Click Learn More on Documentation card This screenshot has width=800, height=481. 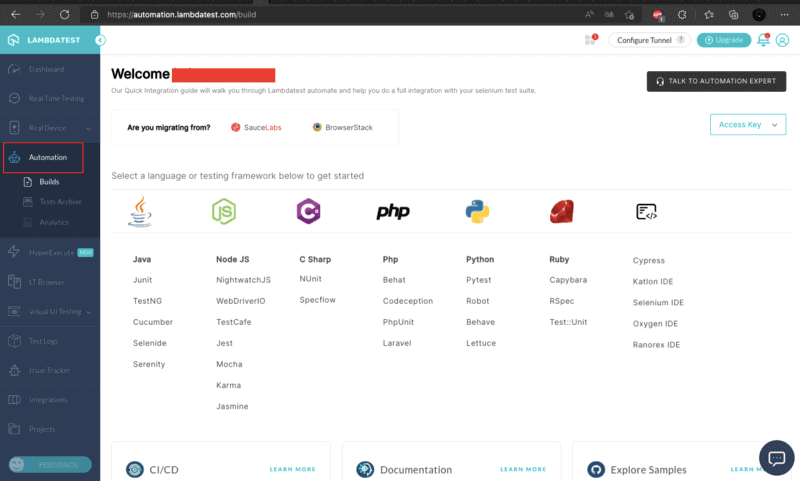[523, 469]
